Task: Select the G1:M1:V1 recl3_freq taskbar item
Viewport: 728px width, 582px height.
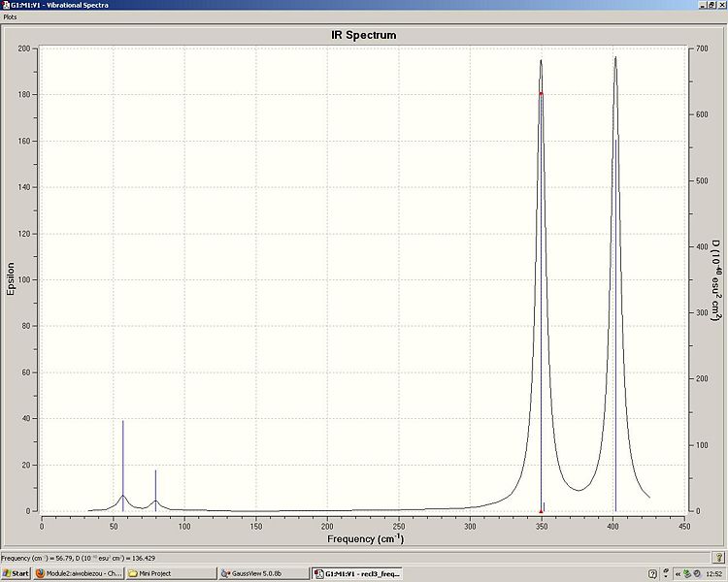Action: (x=356, y=573)
